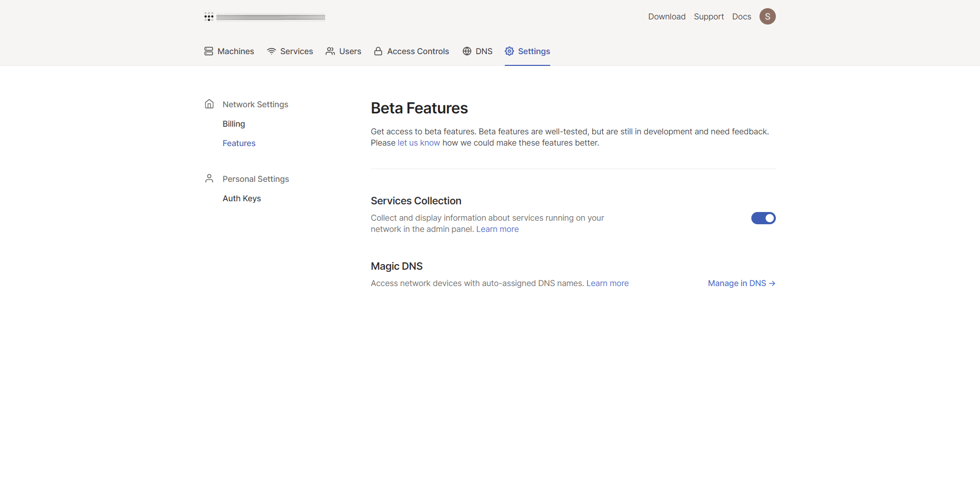This screenshot has height=495, width=980.
Task: Follow the Manage in DNS link
Action: point(741,283)
